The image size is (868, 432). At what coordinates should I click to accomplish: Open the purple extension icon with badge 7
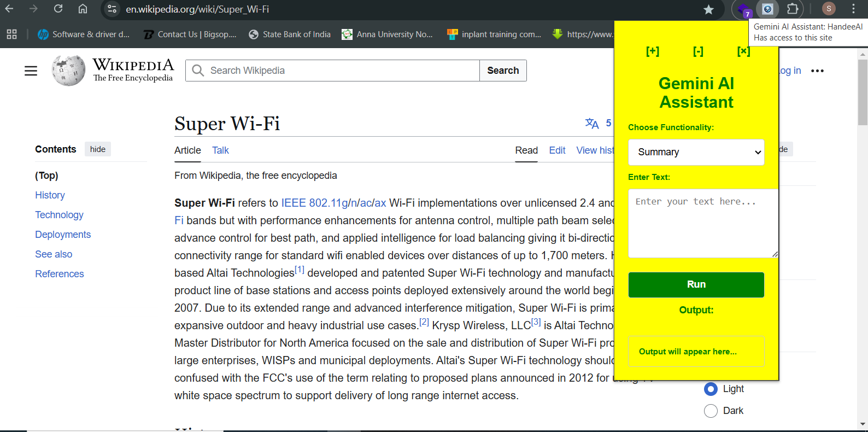pos(744,9)
